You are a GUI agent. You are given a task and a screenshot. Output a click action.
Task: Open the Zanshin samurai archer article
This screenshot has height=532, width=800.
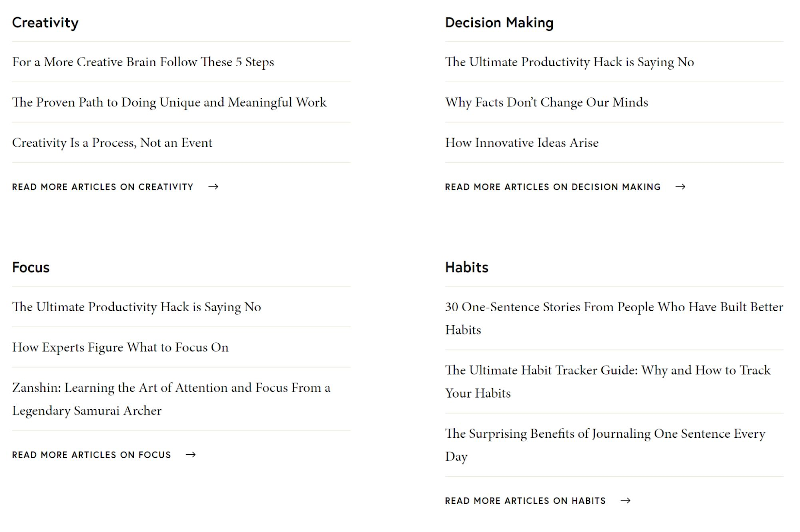click(171, 399)
